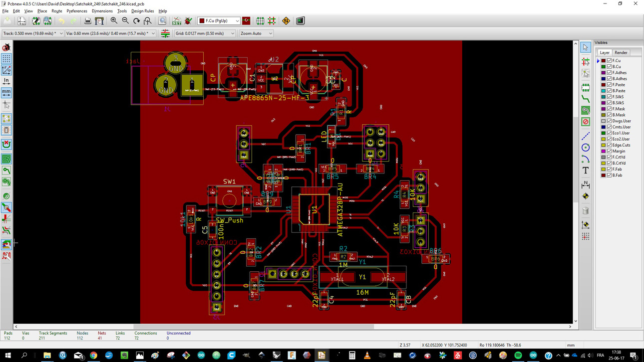Zoom to fit the board
644x362 pixels.
148,21
